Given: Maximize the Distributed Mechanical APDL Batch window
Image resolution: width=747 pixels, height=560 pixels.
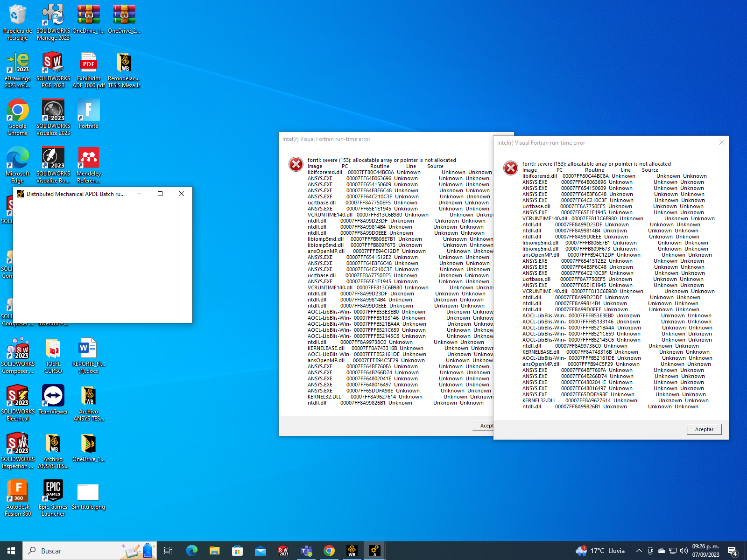Looking at the screenshot, I should point(160,194).
